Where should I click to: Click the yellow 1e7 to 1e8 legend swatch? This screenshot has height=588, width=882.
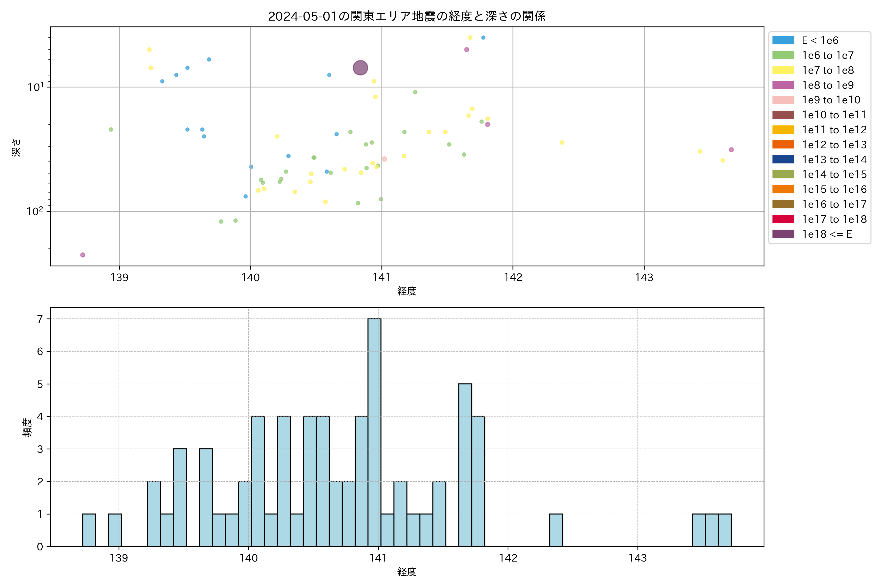(783, 70)
